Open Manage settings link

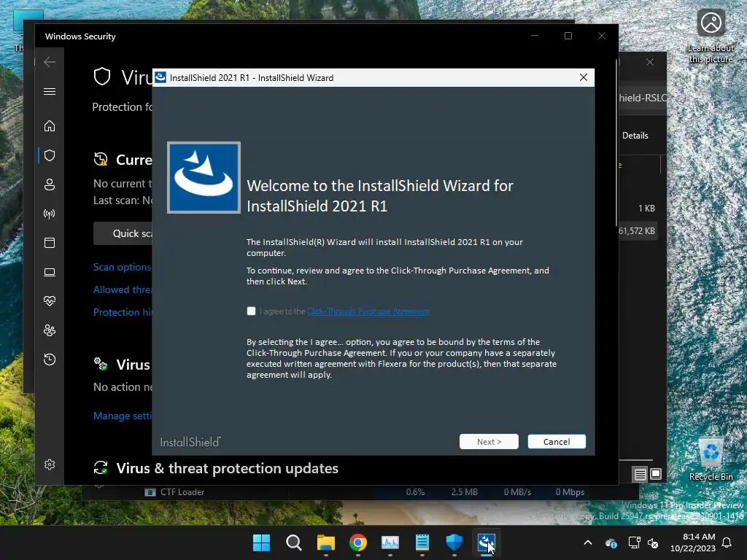pos(123,416)
